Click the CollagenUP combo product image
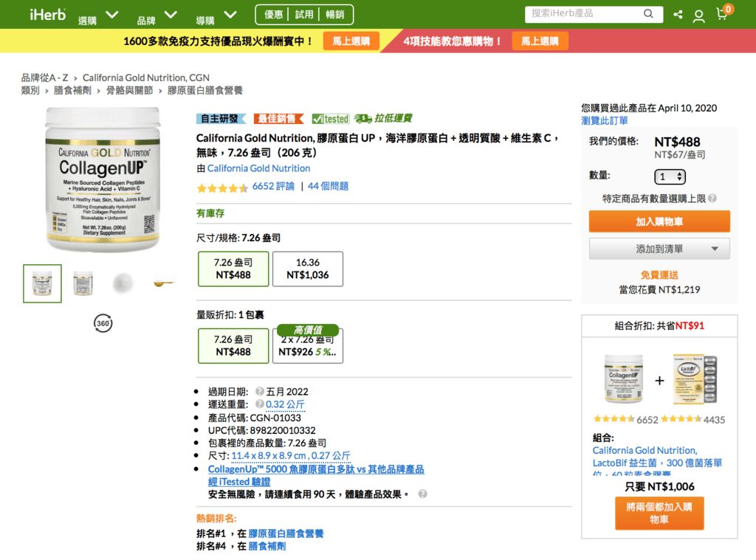 point(624,379)
